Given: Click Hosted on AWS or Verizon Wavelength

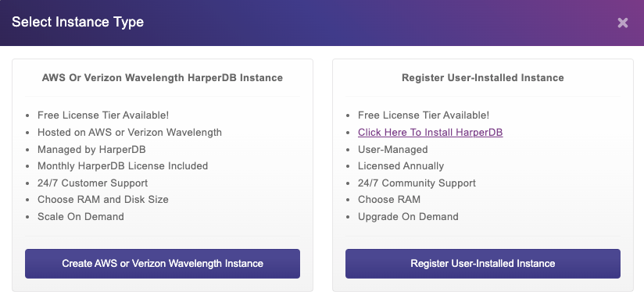Looking at the screenshot, I should pyautogui.click(x=130, y=133).
